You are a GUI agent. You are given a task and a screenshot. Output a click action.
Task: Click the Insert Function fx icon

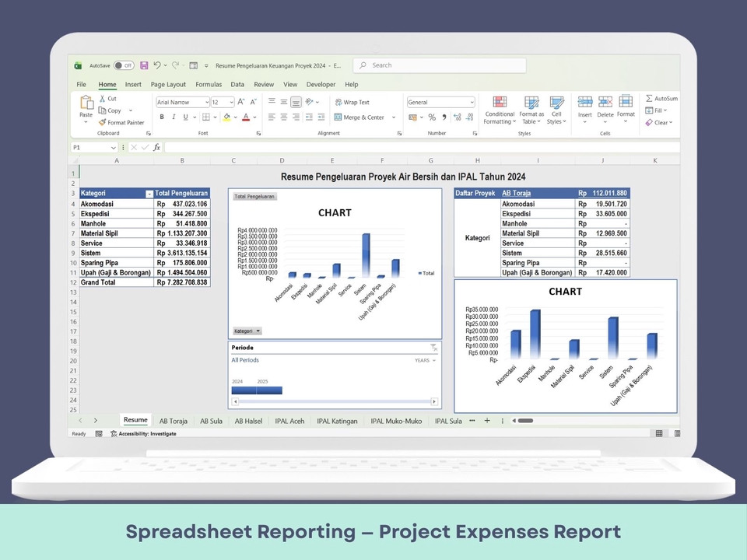pyautogui.click(x=156, y=147)
